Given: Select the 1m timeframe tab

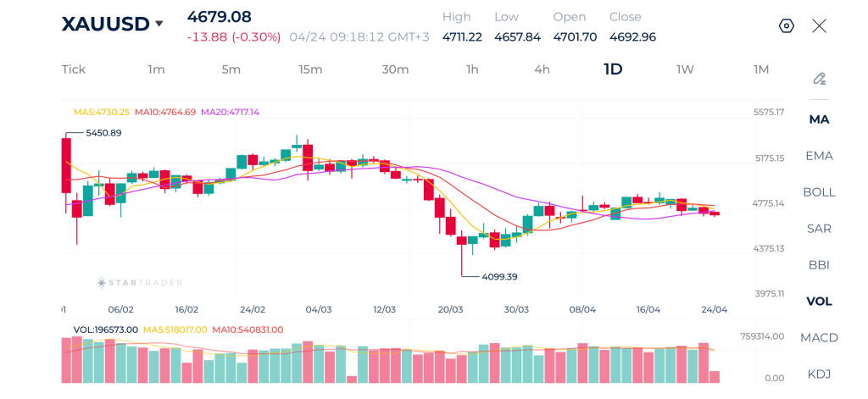Looking at the screenshot, I should 156,69.
